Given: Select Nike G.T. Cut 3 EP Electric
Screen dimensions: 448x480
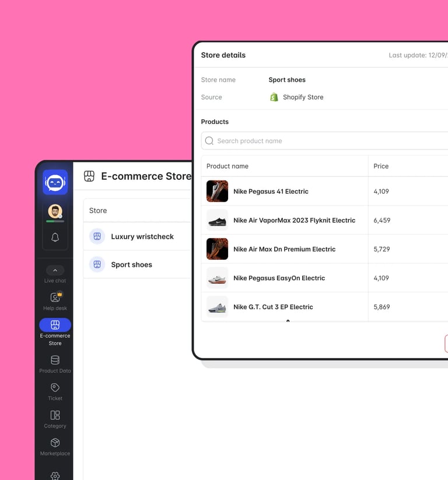Looking at the screenshot, I should point(273,307).
